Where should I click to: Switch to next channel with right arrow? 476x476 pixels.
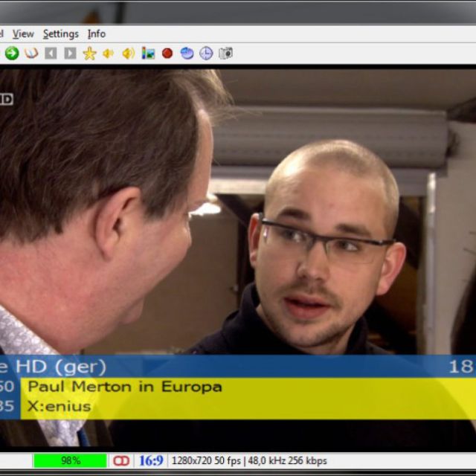(x=70, y=54)
